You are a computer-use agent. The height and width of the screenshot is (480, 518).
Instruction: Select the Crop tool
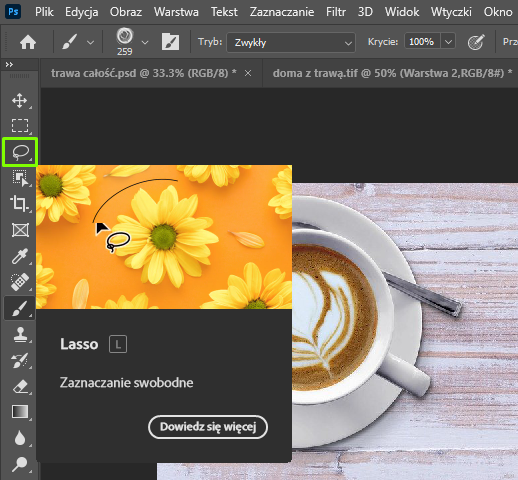(x=20, y=204)
